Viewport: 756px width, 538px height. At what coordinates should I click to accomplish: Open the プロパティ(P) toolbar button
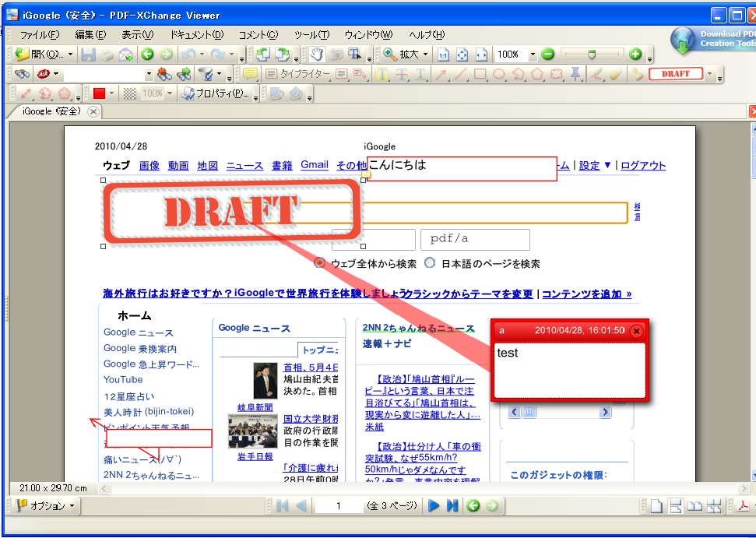pyautogui.click(x=215, y=93)
